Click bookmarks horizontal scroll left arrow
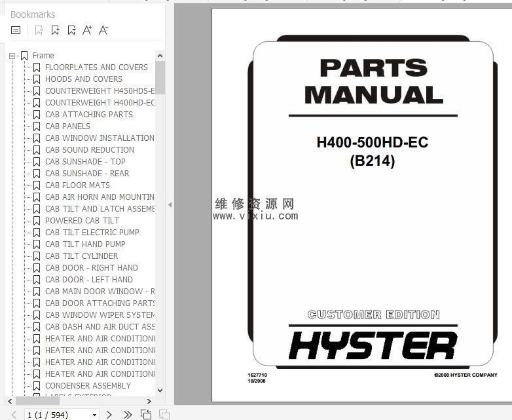 [10, 401]
